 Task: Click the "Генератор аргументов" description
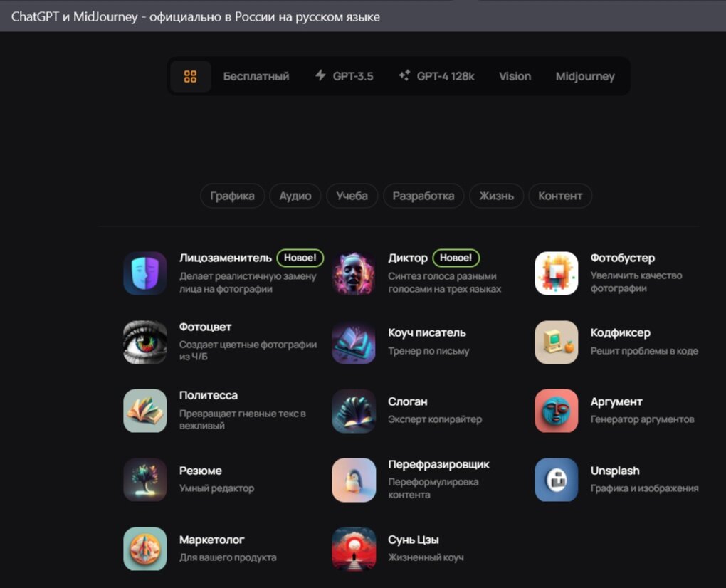click(x=642, y=419)
